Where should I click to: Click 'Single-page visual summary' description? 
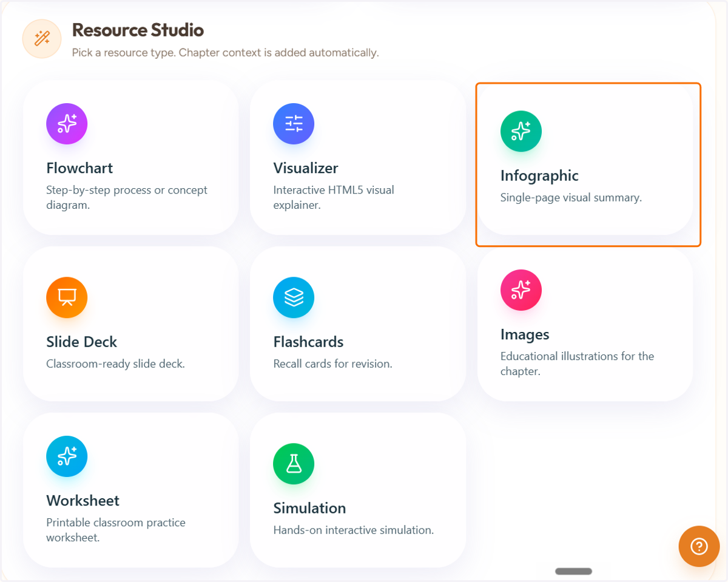(x=571, y=198)
